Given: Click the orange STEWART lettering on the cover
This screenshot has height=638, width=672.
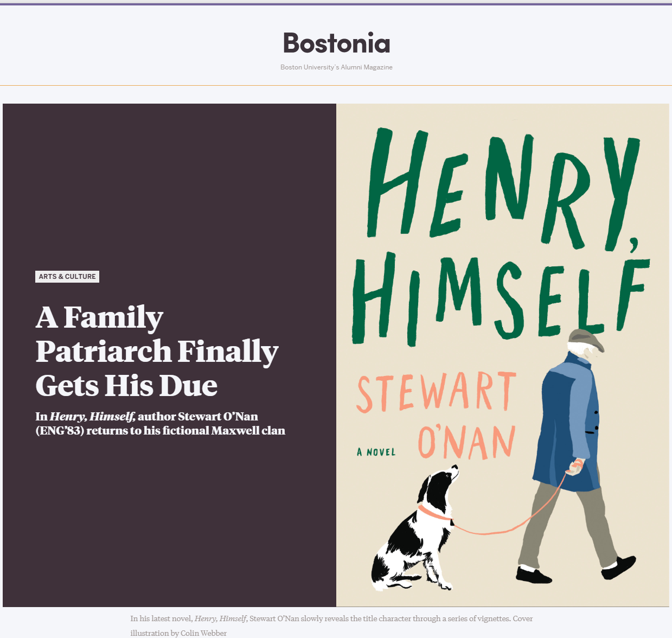Looking at the screenshot, I should point(436,392).
